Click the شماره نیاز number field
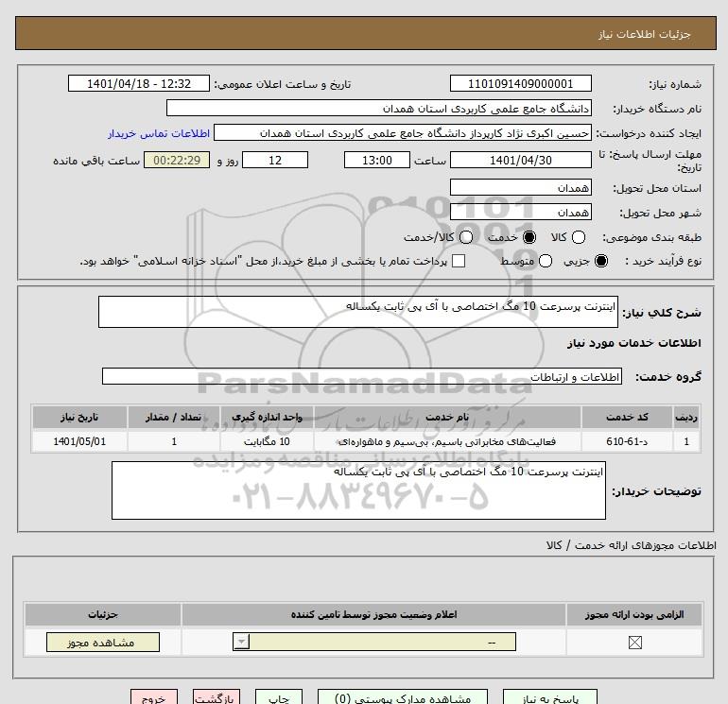This screenshot has height=704, width=728. (x=520, y=83)
